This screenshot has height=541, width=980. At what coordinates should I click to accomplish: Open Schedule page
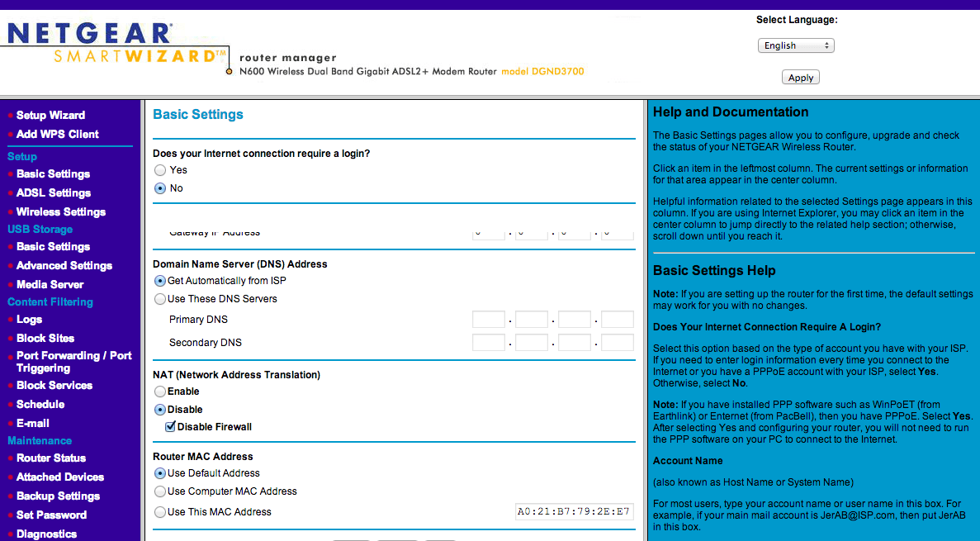coord(40,404)
